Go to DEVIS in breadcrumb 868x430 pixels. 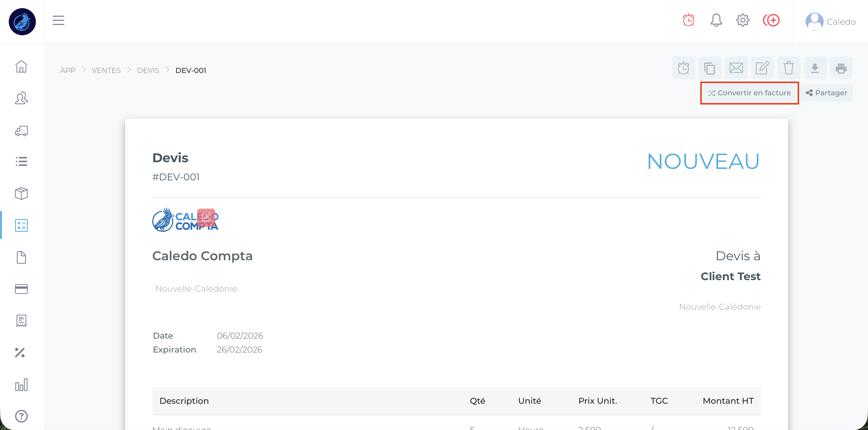148,71
